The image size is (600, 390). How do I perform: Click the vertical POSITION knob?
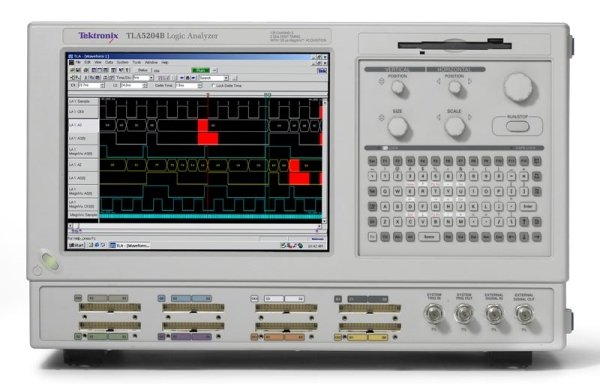[x=398, y=88]
